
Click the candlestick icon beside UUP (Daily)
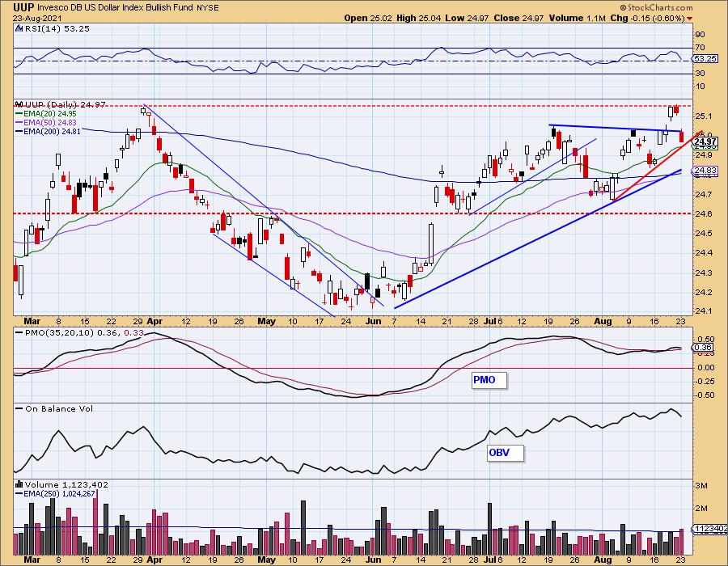[19, 104]
